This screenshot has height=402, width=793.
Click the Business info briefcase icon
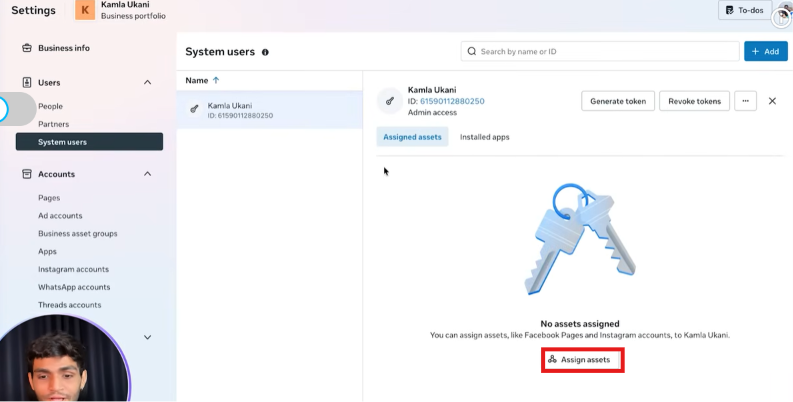click(x=26, y=48)
